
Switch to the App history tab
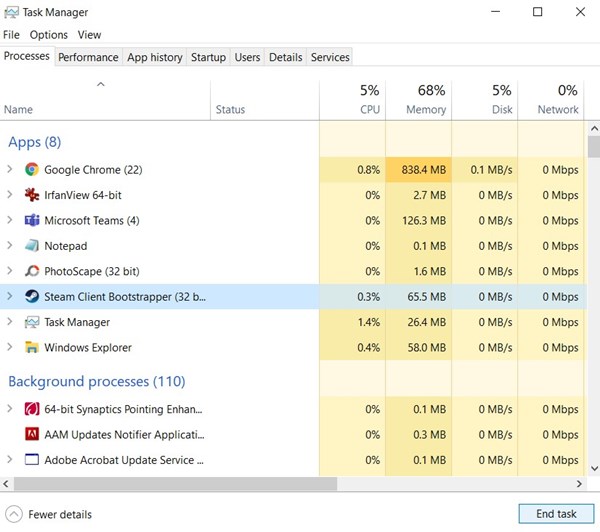155,57
